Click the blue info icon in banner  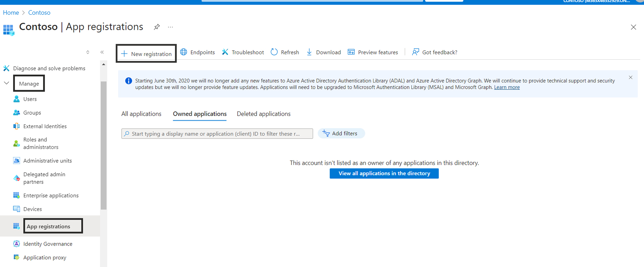click(128, 81)
